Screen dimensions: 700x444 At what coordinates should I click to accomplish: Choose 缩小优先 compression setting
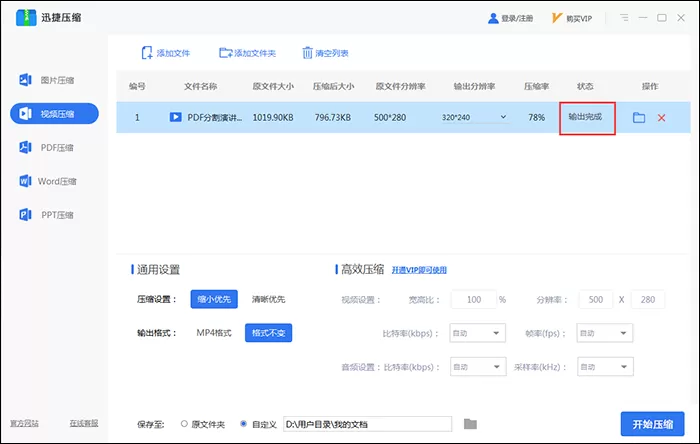click(x=214, y=299)
